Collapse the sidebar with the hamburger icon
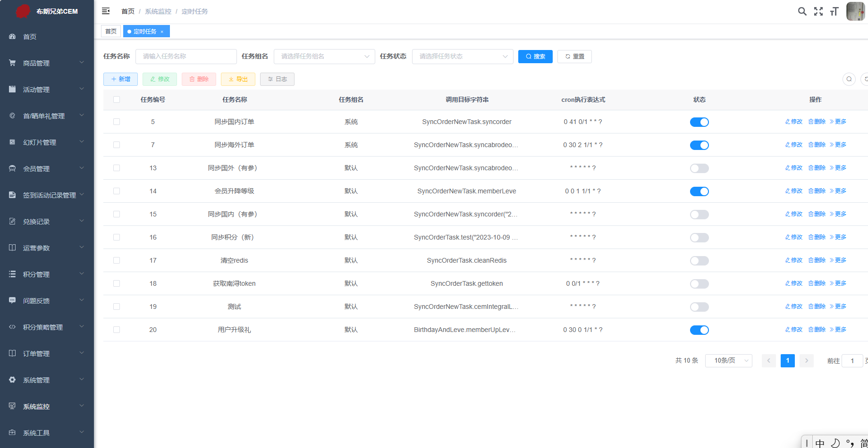Screen dimensions: 868x448 [106, 11]
